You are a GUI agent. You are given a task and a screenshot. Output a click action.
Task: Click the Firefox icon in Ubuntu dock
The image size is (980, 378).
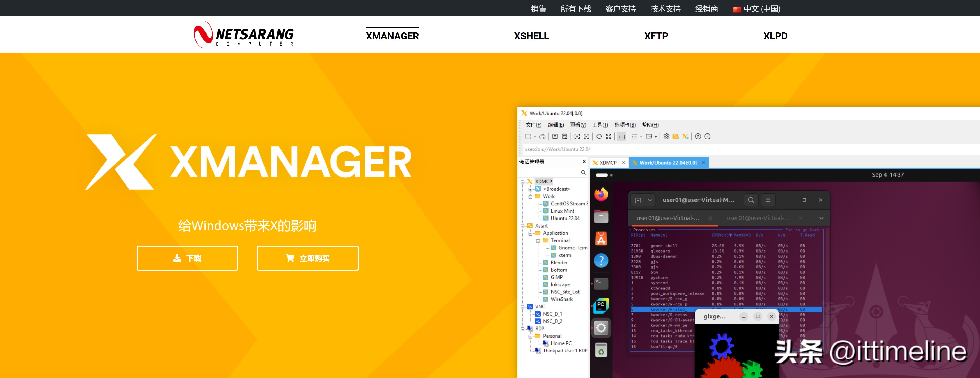pos(601,194)
